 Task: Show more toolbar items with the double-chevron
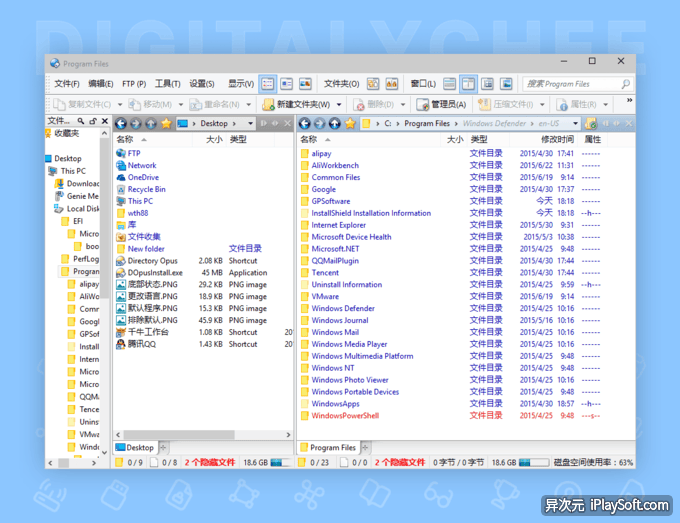[629, 100]
